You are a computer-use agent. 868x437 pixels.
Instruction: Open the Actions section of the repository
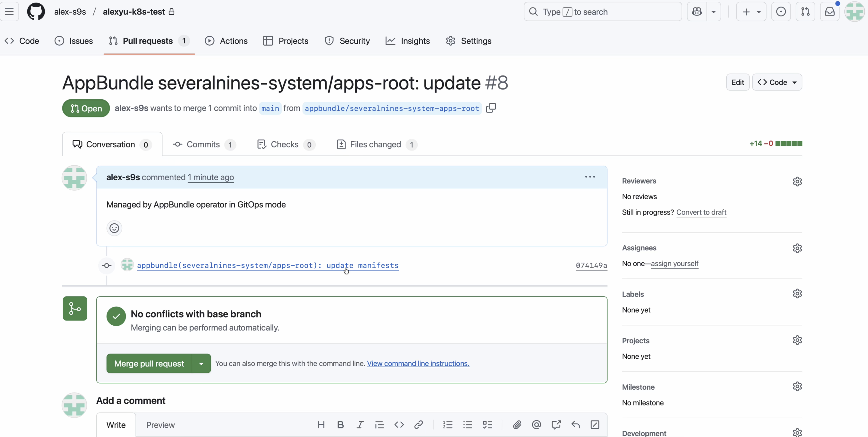click(226, 41)
